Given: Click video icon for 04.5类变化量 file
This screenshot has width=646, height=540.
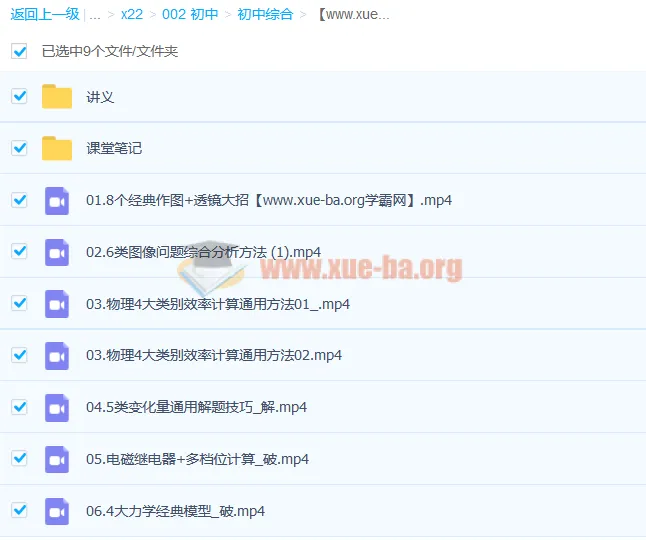Looking at the screenshot, I should pos(57,407).
